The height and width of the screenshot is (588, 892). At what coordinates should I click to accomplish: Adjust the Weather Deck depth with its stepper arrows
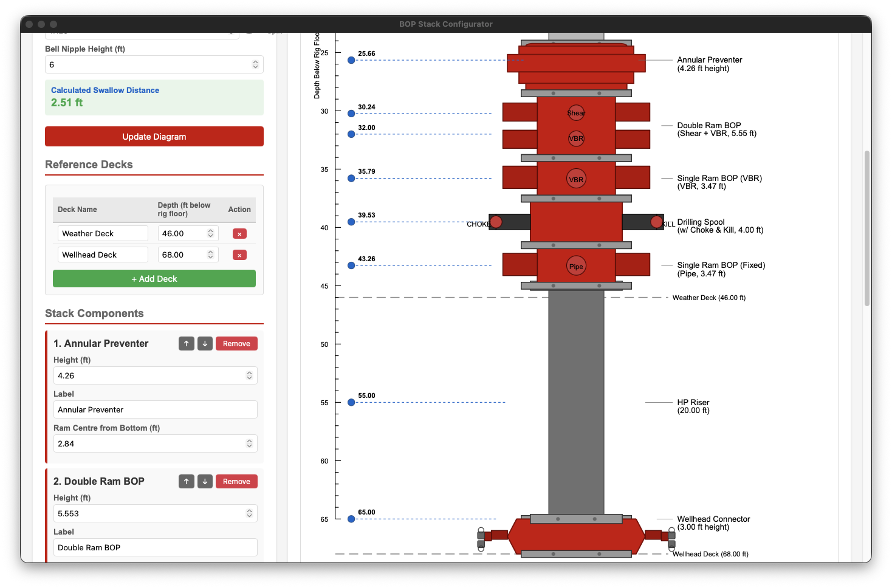[210, 233]
